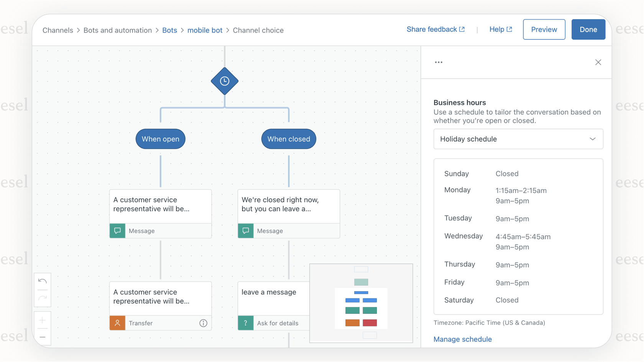Image resolution: width=644 pixels, height=362 pixels.
Task: Click the workflow minimap thumbnail
Action: point(361,303)
